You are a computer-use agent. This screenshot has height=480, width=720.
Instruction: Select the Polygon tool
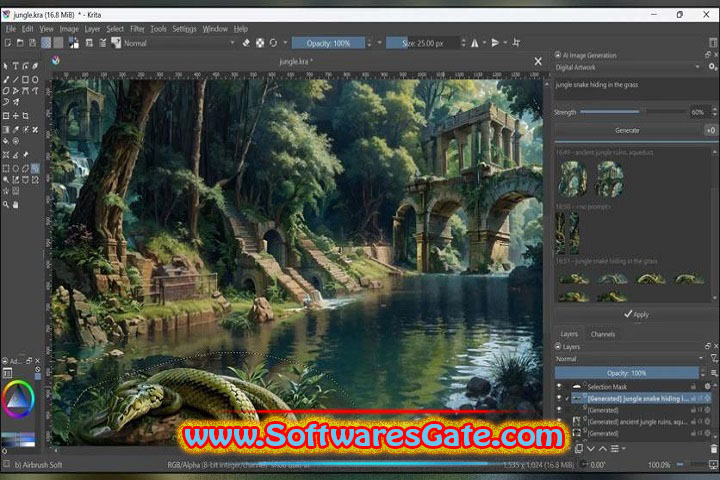click(x=6, y=91)
